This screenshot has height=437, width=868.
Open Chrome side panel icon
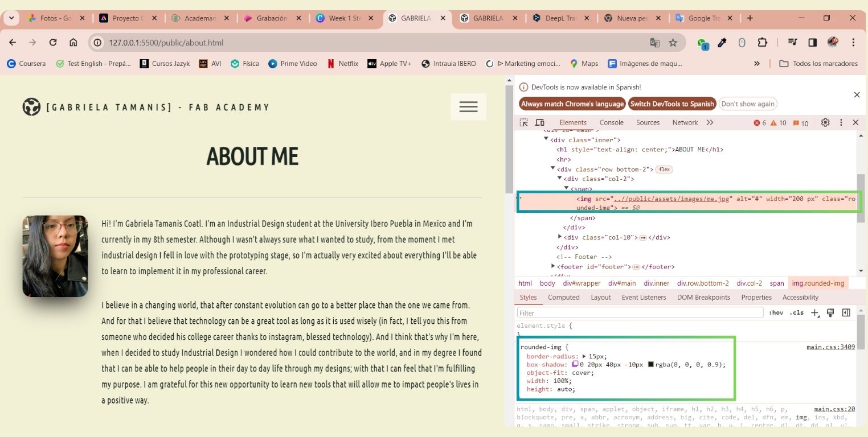813,43
